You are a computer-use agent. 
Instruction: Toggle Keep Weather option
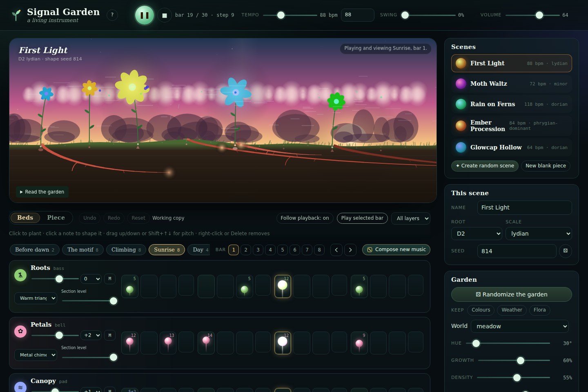tap(512, 310)
